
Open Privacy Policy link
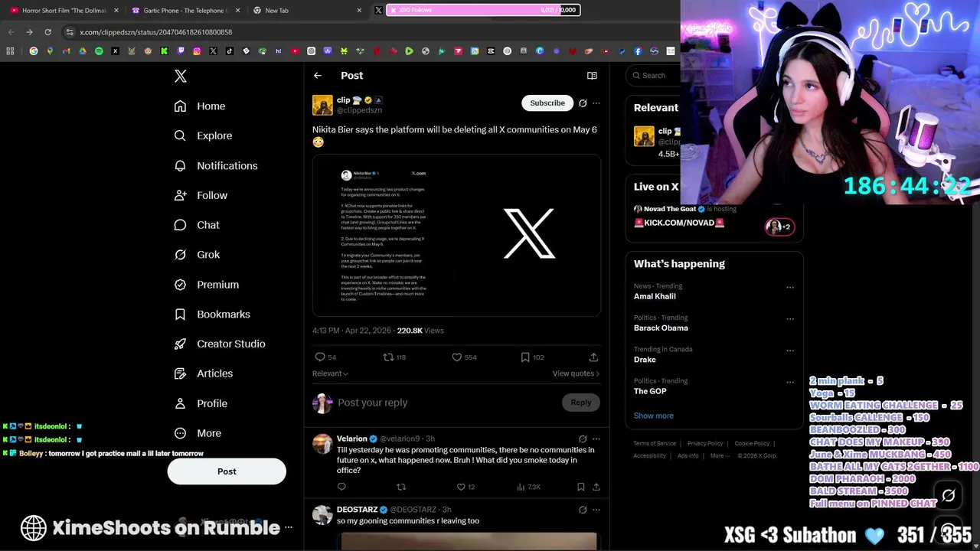pyautogui.click(x=705, y=444)
